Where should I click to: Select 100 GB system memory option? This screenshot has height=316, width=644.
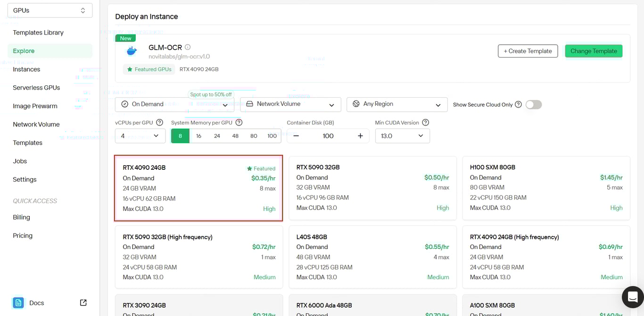[x=272, y=136]
